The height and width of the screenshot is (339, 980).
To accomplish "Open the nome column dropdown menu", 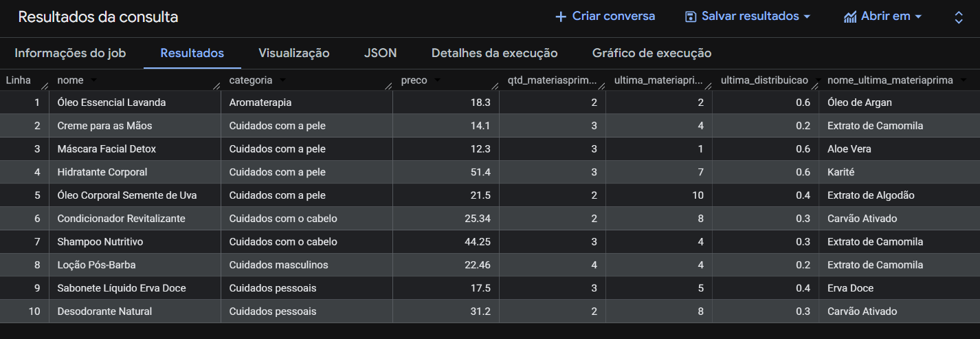I will point(93,80).
